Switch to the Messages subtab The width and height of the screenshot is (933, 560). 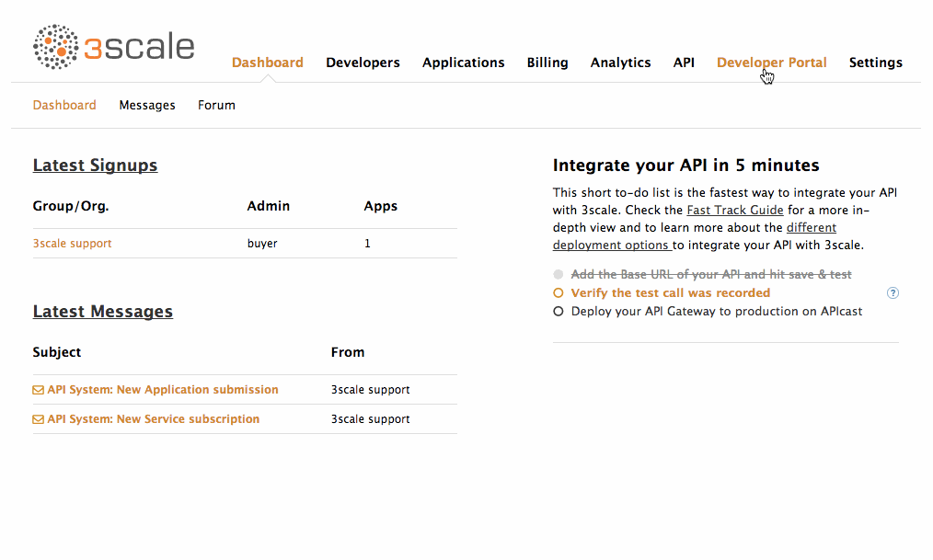pos(147,106)
